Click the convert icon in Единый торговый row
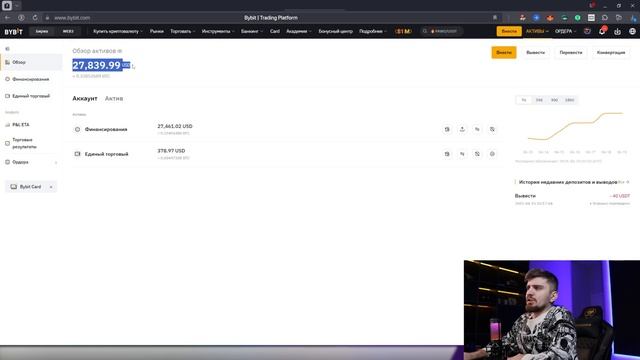Image resolution: width=640 pixels, height=360 pixels. 477,154
